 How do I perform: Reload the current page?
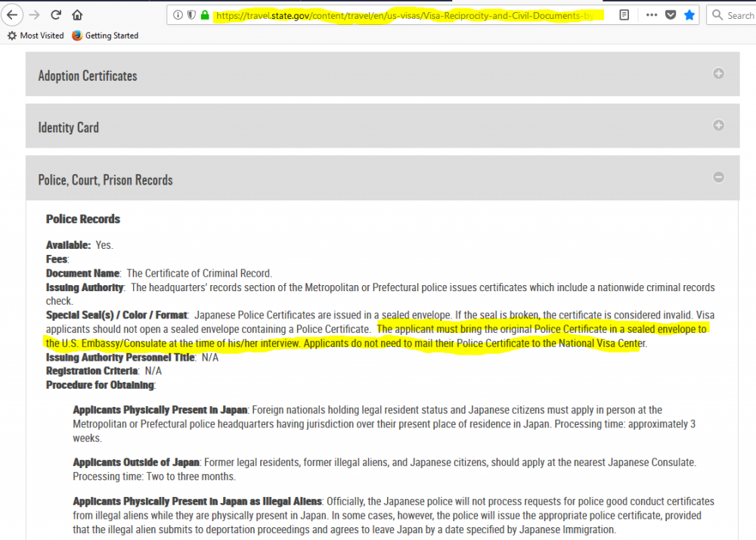coord(56,15)
